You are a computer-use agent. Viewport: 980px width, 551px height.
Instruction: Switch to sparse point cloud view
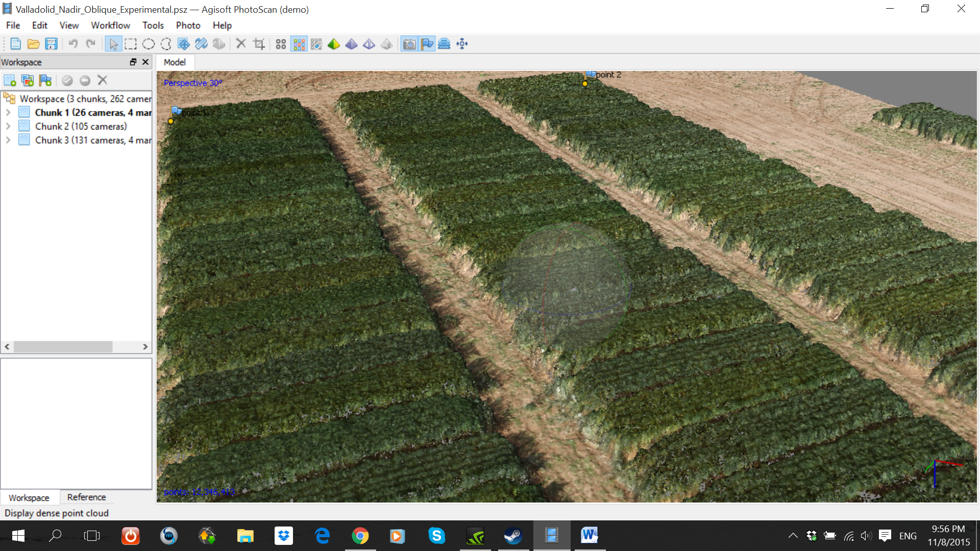(281, 44)
